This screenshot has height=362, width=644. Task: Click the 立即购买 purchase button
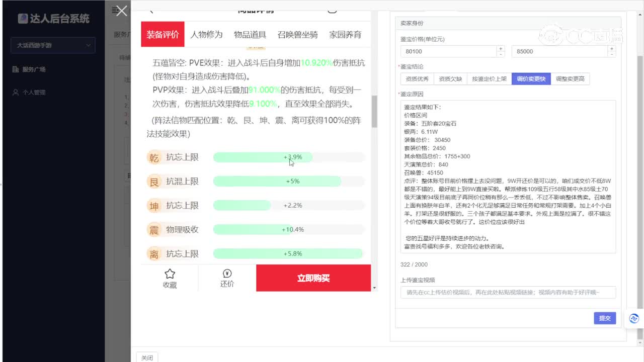point(313,278)
